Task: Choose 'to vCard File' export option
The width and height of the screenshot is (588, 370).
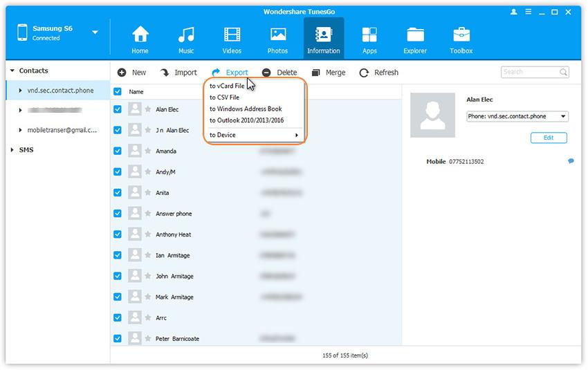Action: (x=227, y=86)
